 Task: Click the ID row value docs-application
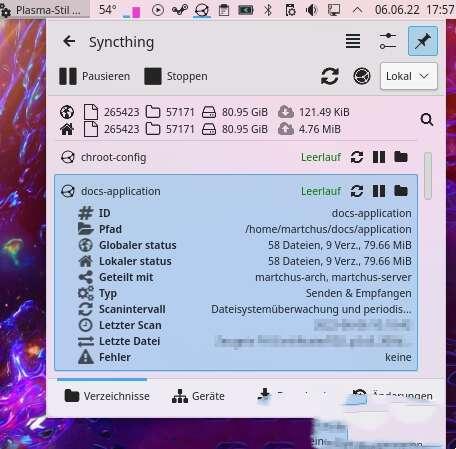[371, 213]
